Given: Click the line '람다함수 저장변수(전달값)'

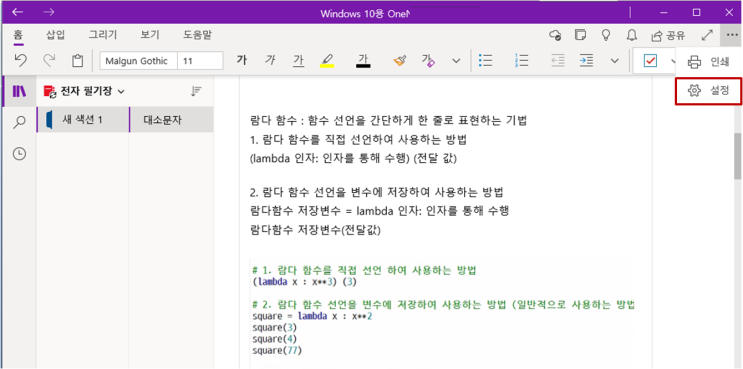Looking at the screenshot, I should [x=315, y=231].
